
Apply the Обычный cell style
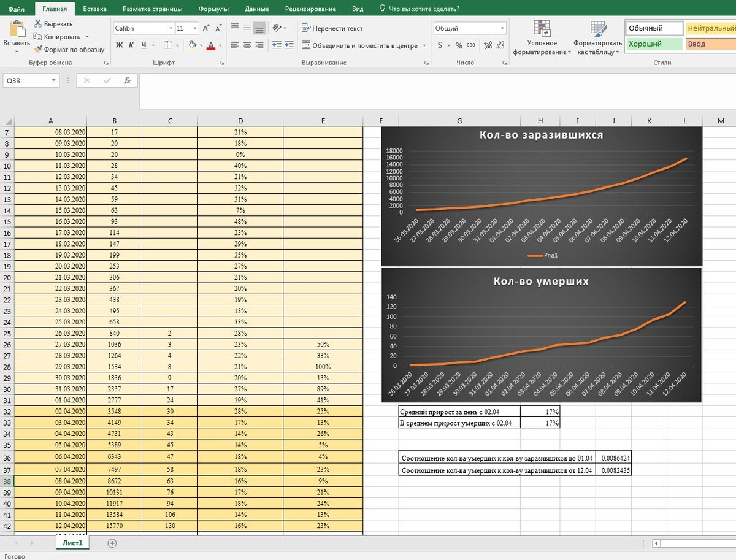click(654, 28)
